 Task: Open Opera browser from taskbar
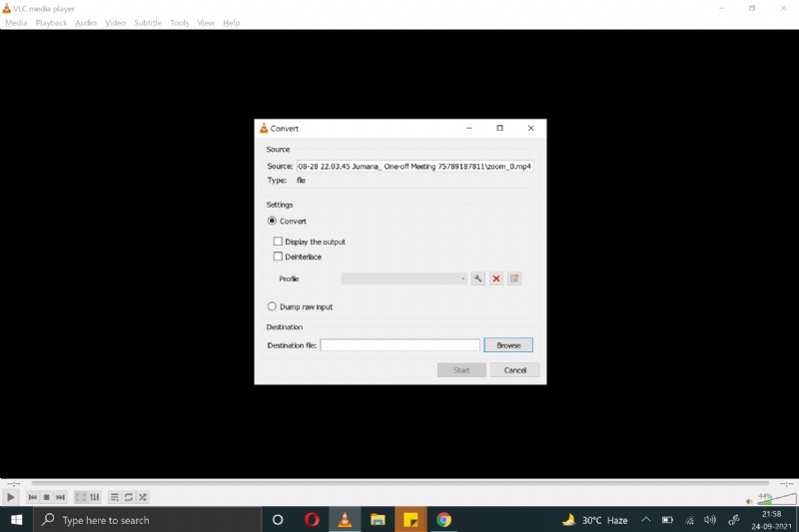click(x=312, y=520)
